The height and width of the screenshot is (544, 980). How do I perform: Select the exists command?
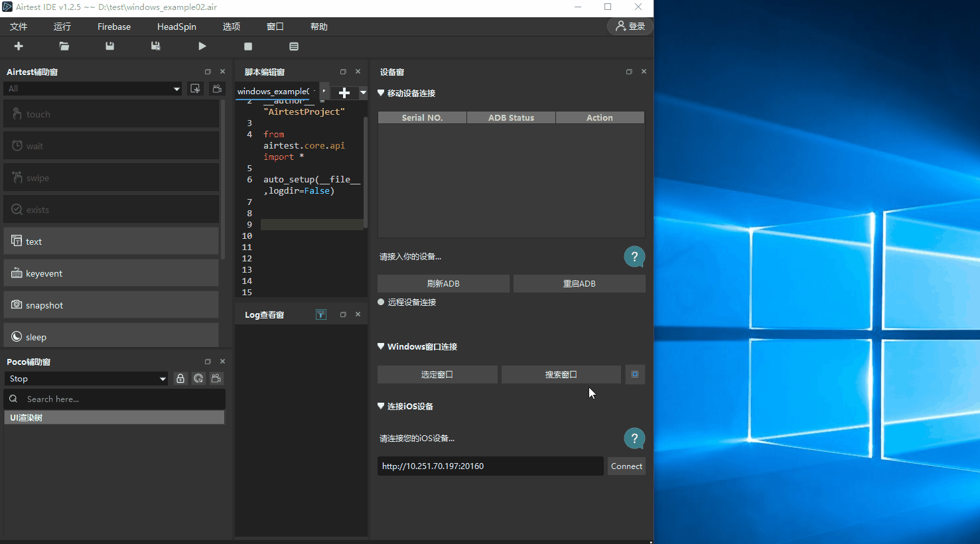[x=111, y=210]
